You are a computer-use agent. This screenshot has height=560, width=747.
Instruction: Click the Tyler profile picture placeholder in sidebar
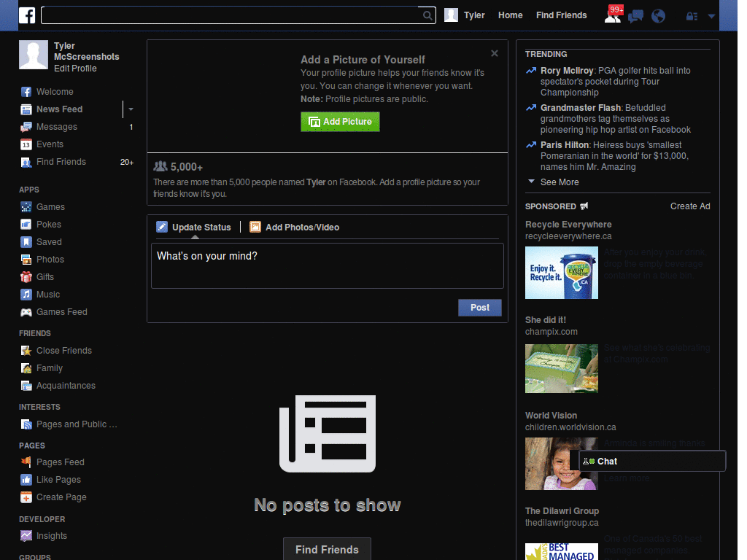34,55
